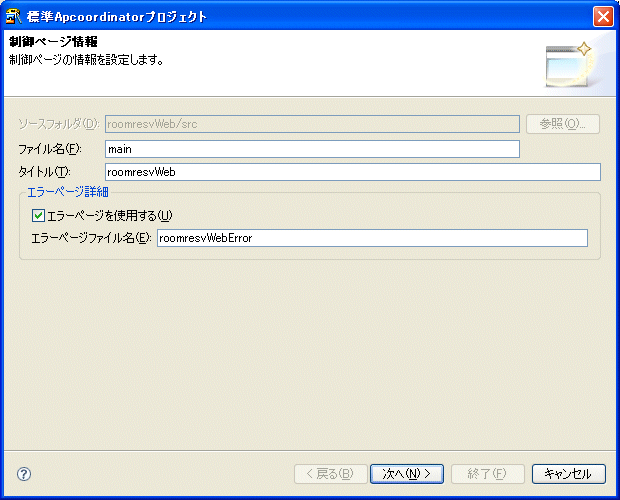Click the エラーページ詳細 group label
This screenshot has width=620, height=500.
point(68,192)
